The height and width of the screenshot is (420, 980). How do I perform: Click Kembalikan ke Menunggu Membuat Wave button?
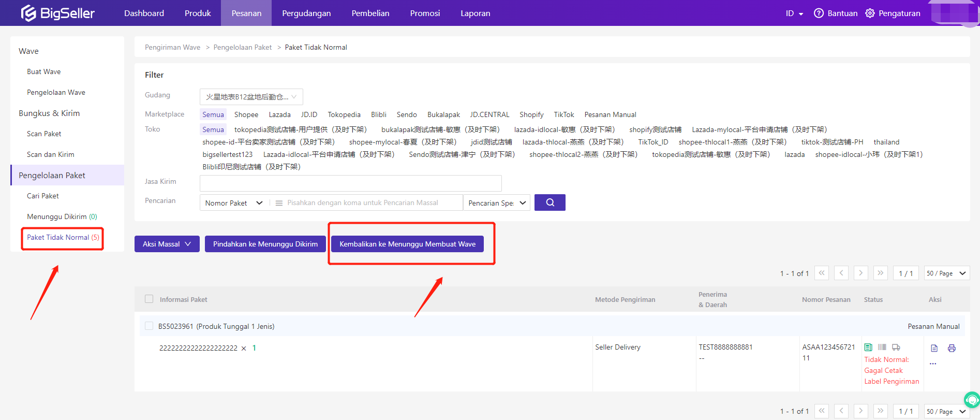[407, 244]
